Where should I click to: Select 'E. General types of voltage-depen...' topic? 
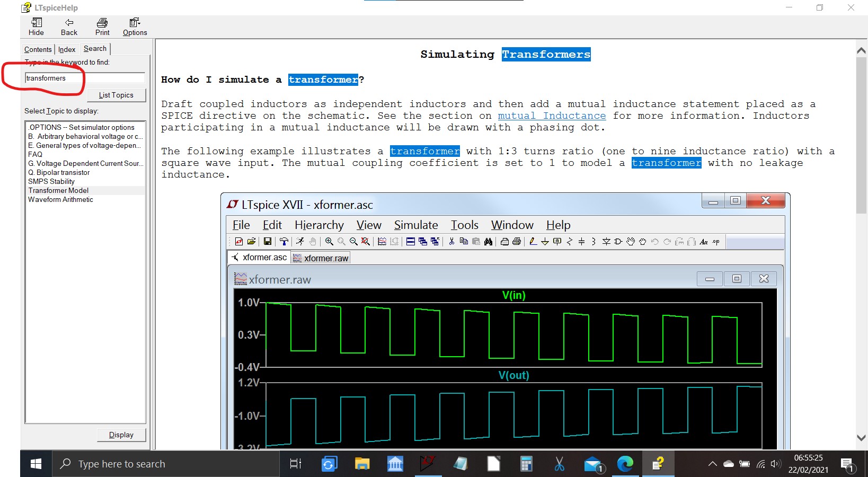[85, 145]
